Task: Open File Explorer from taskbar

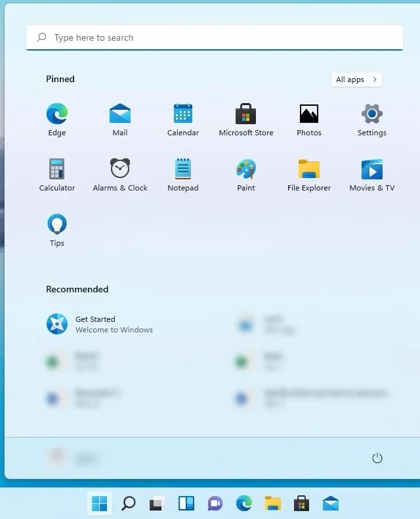Action: tap(272, 503)
